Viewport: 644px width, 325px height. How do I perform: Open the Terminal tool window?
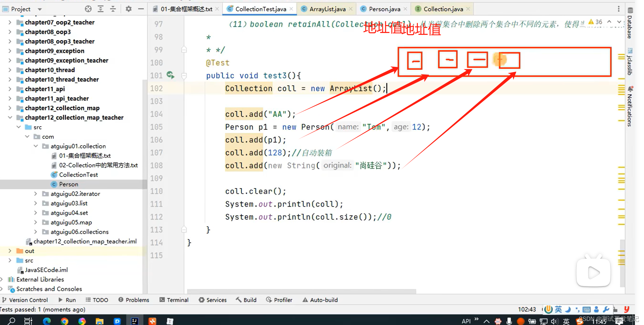click(x=174, y=300)
